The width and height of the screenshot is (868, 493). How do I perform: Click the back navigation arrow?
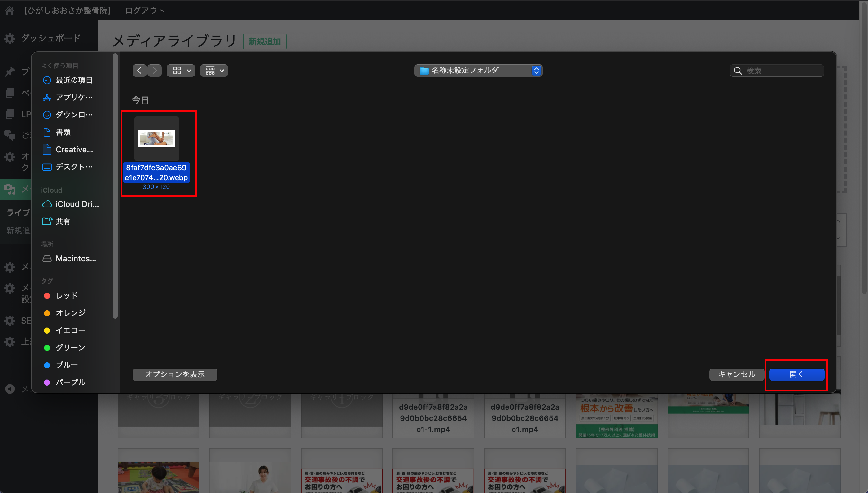click(x=139, y=70)
